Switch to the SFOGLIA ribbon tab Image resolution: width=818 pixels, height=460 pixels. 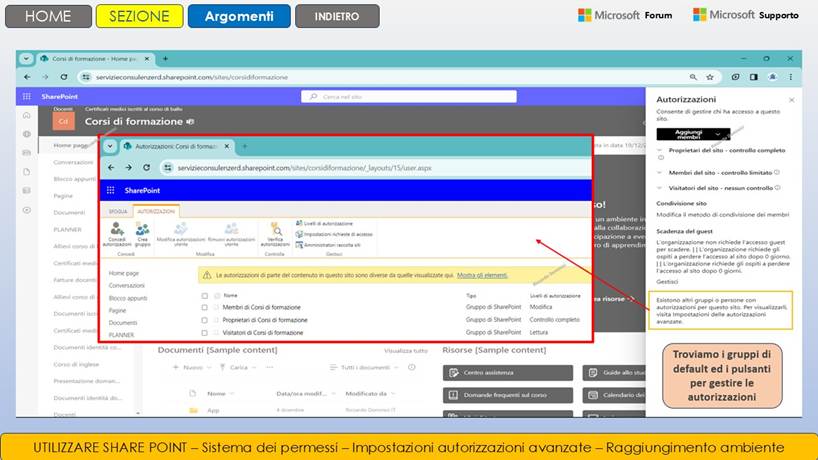pyautogui.click(x=118, y=211)
